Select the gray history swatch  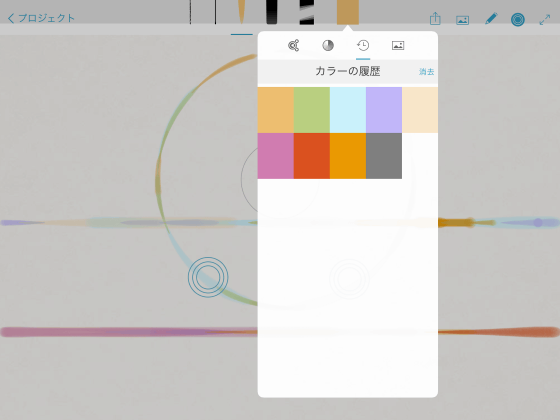(384, 156)
